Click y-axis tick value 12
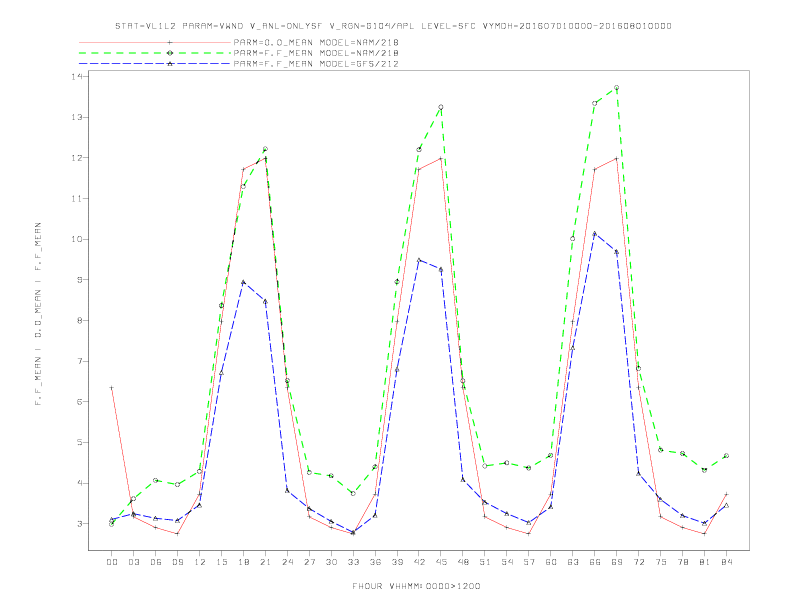Screen dimensions: 792x612 [x=77, y=158]
